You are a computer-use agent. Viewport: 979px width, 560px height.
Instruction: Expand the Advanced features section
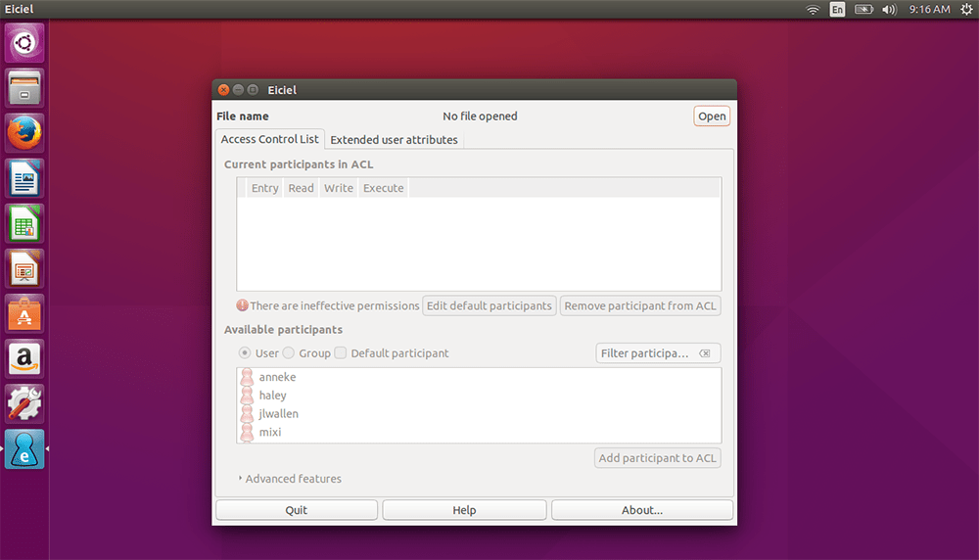point(291,479)
